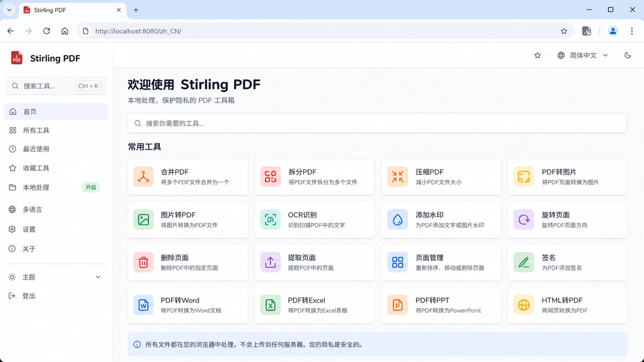This screenshot has width=644, height=362.
Task: Select the PDF转Excel spreadsheet icon
Action: [270, 305]
